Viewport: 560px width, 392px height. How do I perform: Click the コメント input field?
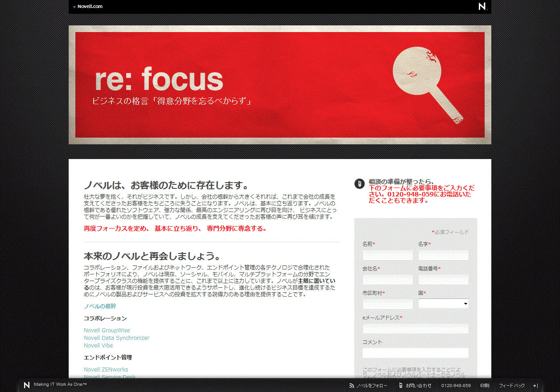[x=416, y=353]
